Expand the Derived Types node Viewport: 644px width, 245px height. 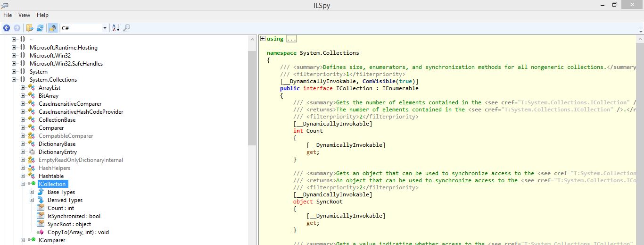pyautogui.click(x=32, y=200)
